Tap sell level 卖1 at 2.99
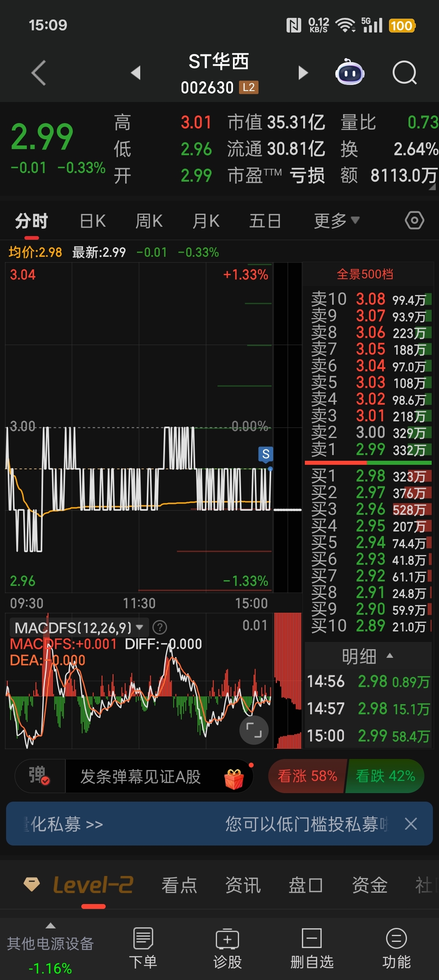The image size is (439, 980). click(368, 449)
